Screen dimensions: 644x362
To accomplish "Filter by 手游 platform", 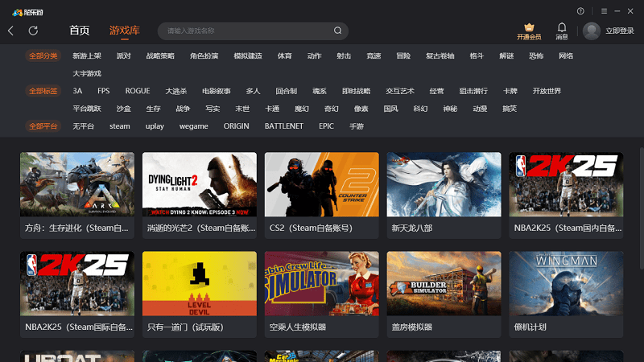I will 357,126.
